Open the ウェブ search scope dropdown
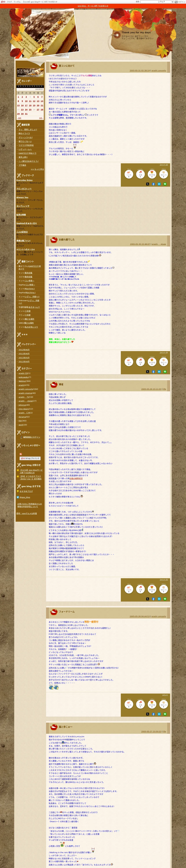Viewport: 186px width, 868px height. pyautogui.click(x=166, y=2)
